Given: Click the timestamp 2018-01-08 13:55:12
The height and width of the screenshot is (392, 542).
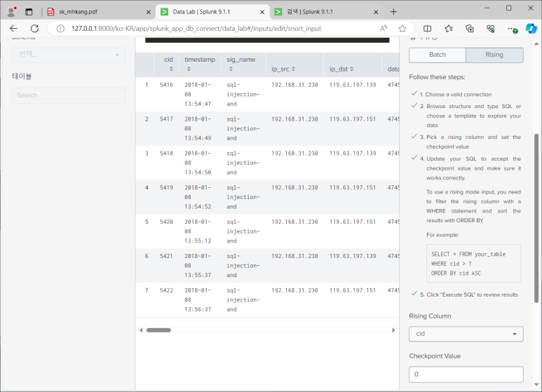Looking at the screenshot, I should pos(198,231).
